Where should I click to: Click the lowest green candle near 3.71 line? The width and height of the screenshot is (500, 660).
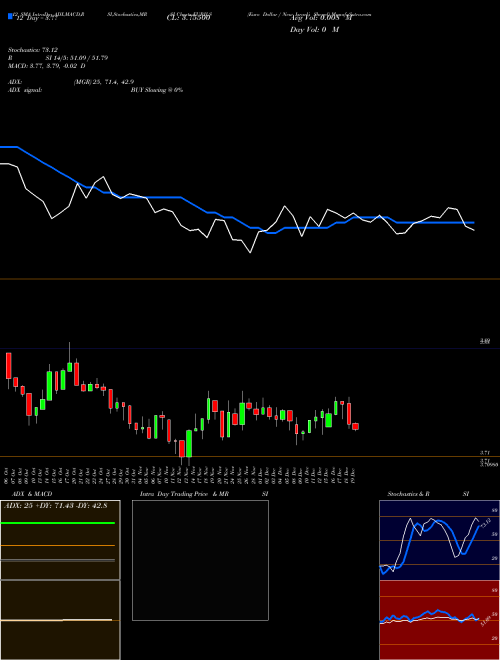click(x=189, y=444)
